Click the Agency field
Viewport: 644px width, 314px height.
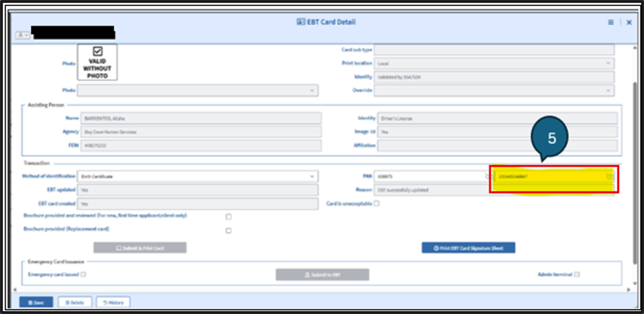pyautogui.click(x=201, y=132)
